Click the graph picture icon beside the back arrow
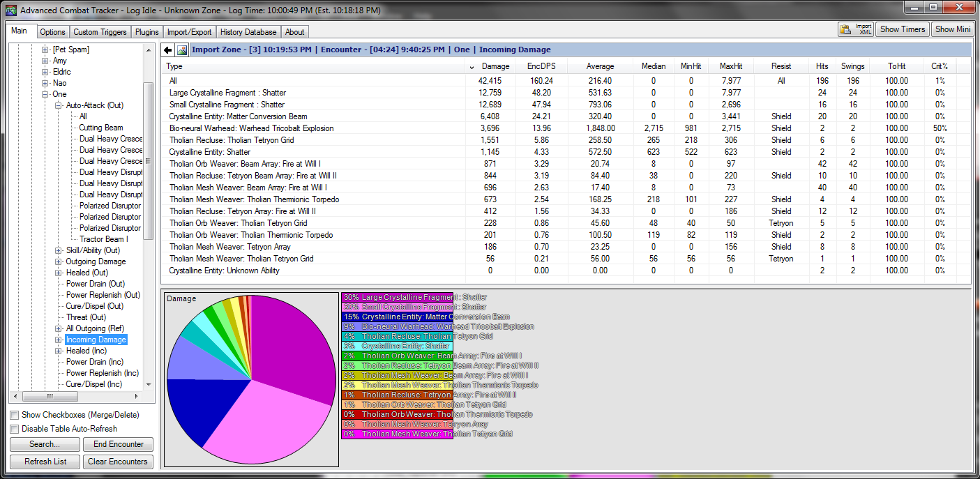Viewport: 980px width, 479px height. coord(182,50)
